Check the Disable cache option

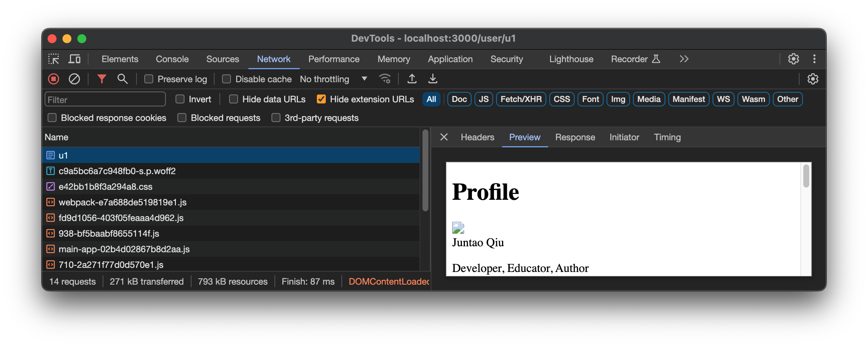pos(226,79)
